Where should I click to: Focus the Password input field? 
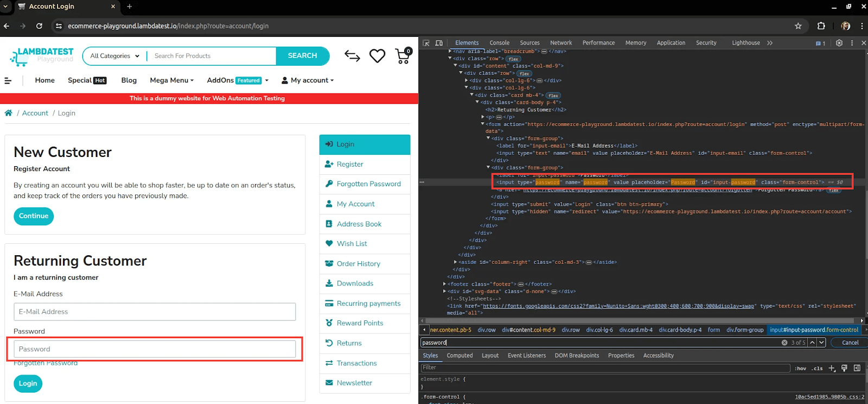coord(155,349)
